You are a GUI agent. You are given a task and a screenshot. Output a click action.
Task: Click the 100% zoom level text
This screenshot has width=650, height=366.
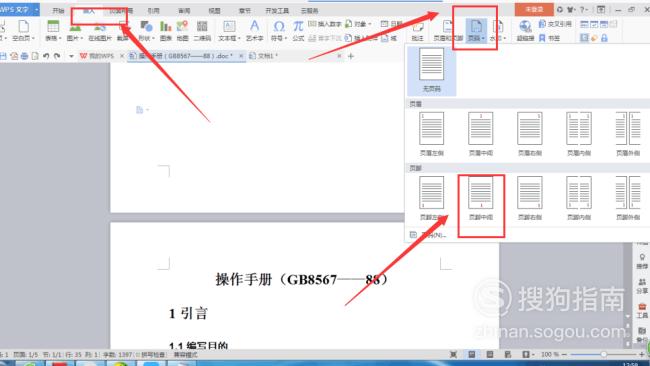[x=550, y=355]
